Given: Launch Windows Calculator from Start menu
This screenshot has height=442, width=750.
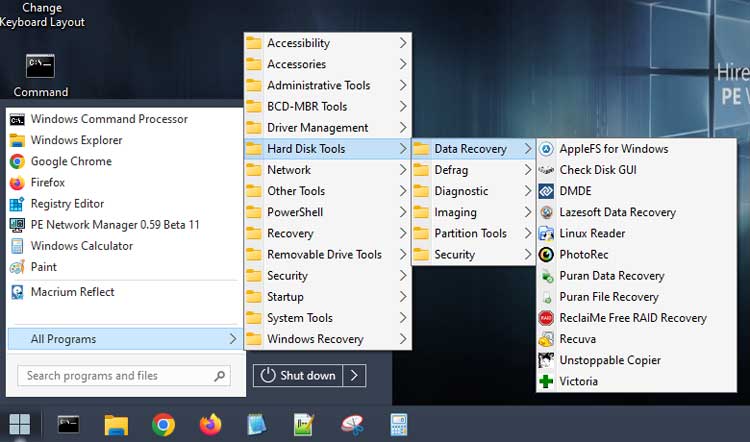Looking at the screenshot, I should tap(124, 245).
